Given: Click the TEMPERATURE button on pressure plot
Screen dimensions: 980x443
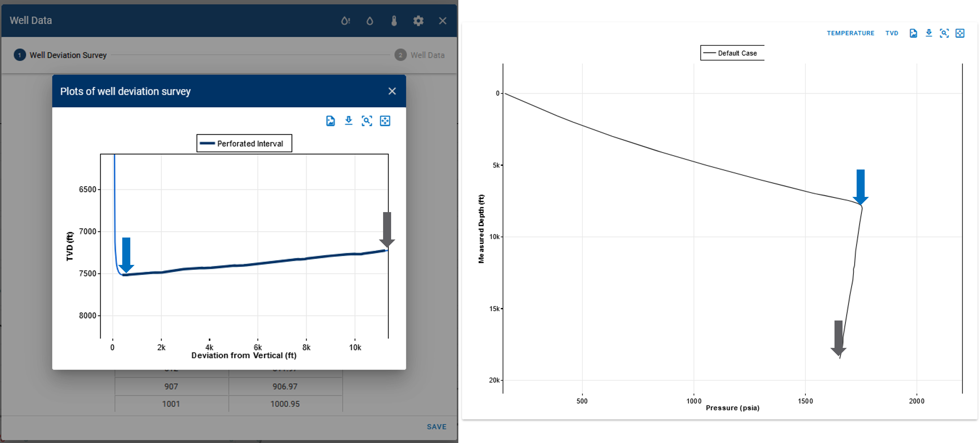Looking at the screenshot, I should (x=850, y=33).
